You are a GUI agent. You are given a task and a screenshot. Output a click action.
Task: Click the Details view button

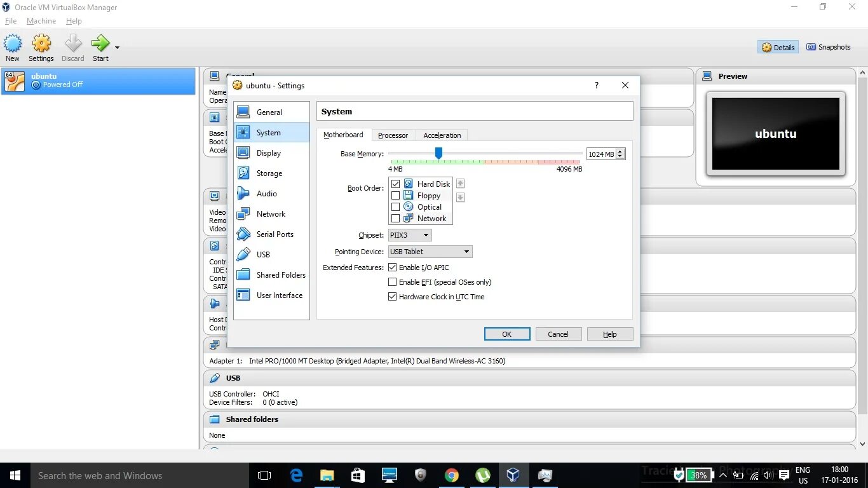click(x=778, y=47)
